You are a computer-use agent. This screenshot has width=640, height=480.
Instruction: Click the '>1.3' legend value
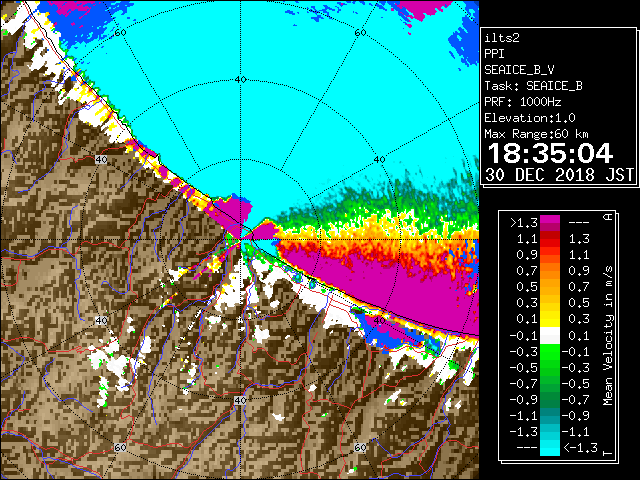(524, 223)
